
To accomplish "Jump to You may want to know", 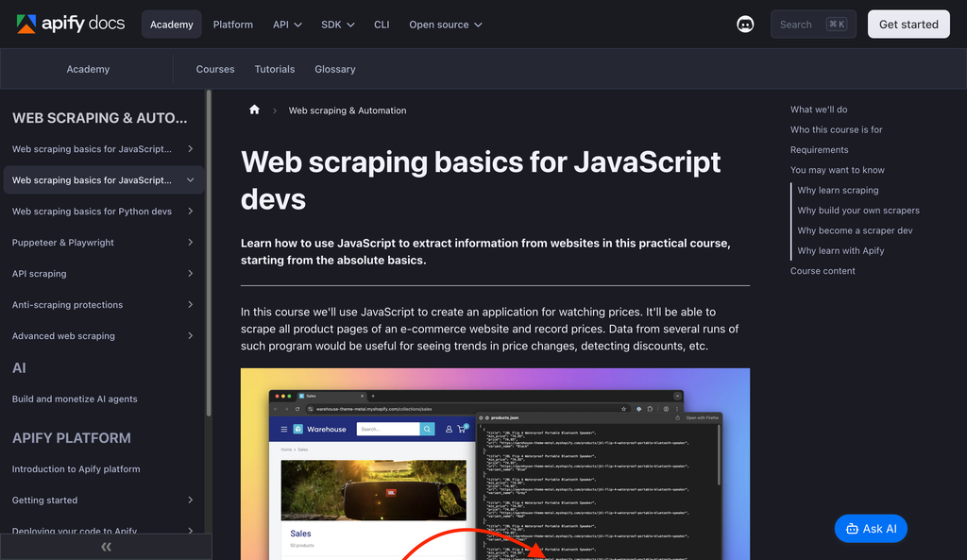I will 838,170.
